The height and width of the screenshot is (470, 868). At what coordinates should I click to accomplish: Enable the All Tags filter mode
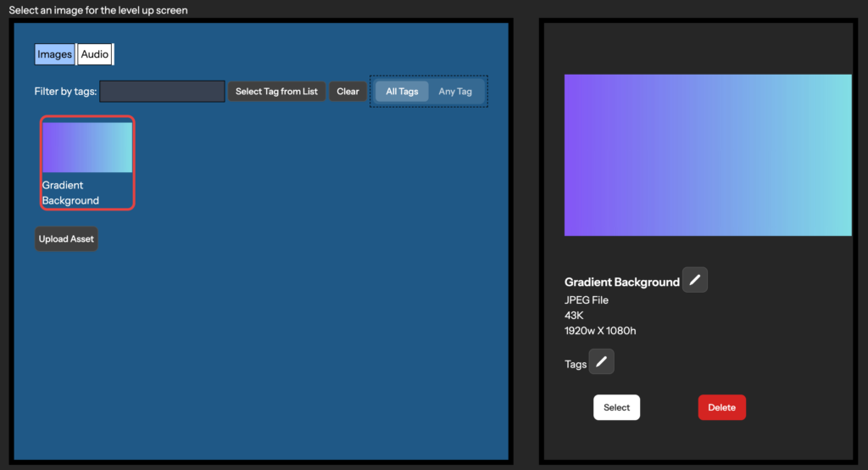coord(402,92)
